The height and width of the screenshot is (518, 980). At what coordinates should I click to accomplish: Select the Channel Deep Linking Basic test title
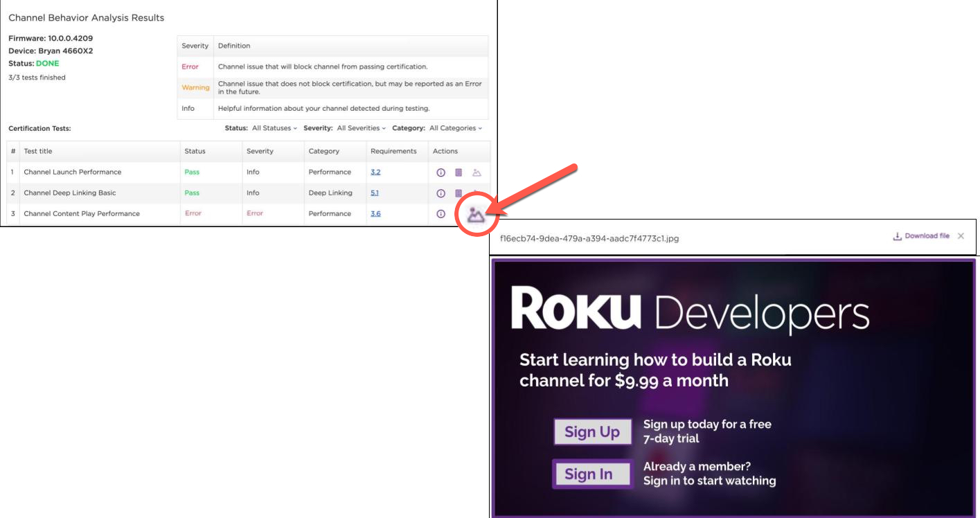pos(70,193)
